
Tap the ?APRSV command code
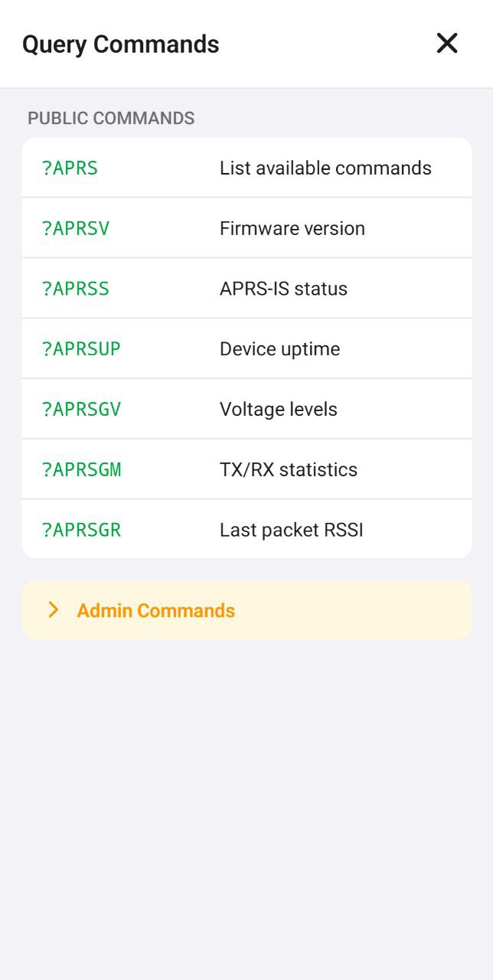point(76,229)
